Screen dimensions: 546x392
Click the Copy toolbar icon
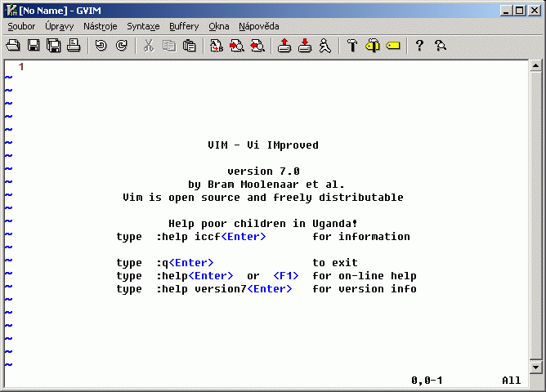[169, 46]
